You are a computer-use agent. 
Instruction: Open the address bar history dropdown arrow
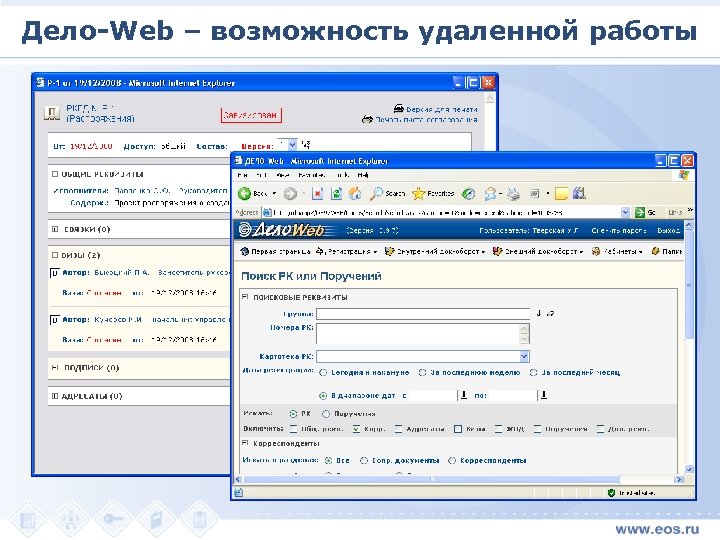625,213
